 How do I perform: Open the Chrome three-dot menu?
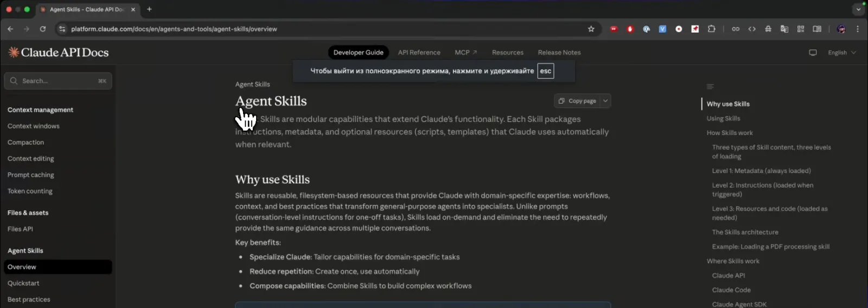tap(858, 29)
